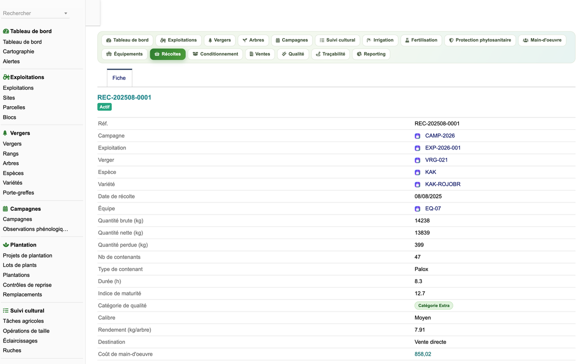Open Éclaircissages in the sidebar
The image size is (588, 364).
[x=20, y=341]
